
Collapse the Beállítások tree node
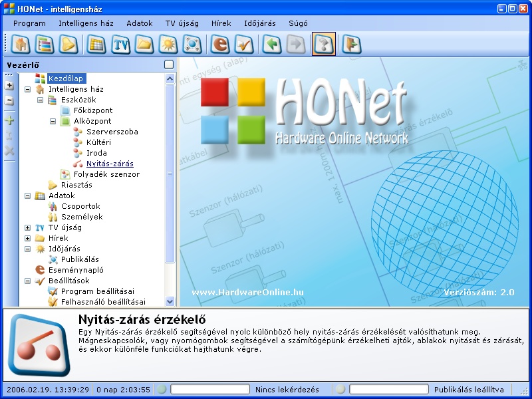(x=27, y=281)
